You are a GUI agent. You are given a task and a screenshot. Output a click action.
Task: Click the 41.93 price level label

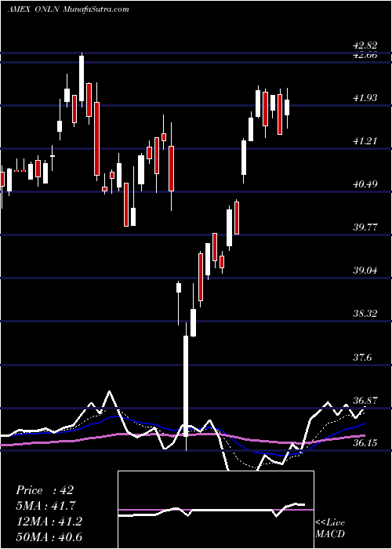(365, 98)
